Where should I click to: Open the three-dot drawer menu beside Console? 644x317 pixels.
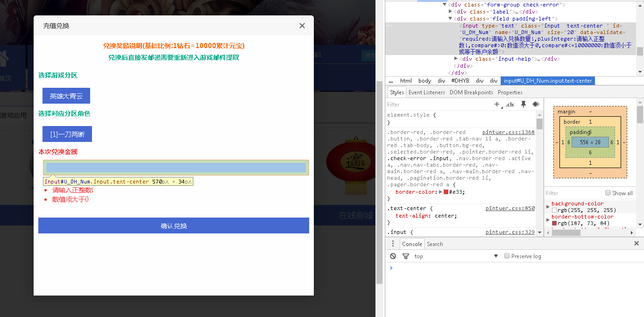[x=393, y=244]
